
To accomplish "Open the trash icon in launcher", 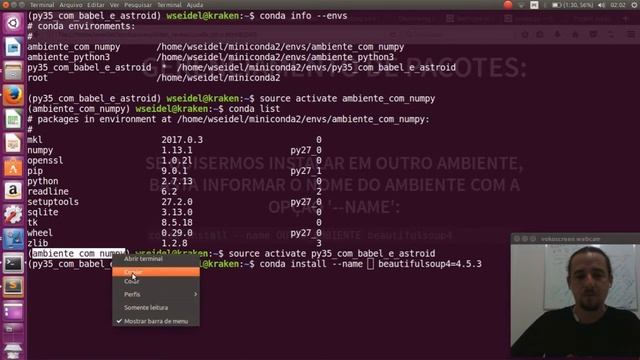I will [13, 350].
